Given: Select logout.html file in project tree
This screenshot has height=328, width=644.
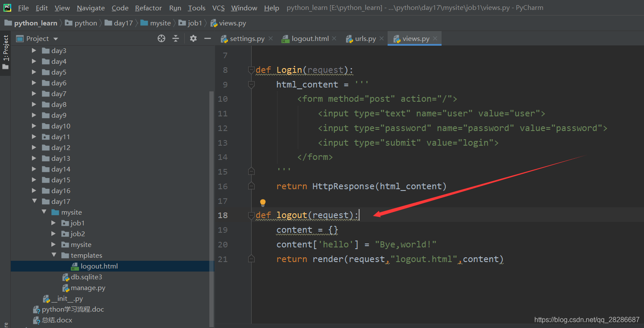Looking at the screenshot, I should click(99, 266).
